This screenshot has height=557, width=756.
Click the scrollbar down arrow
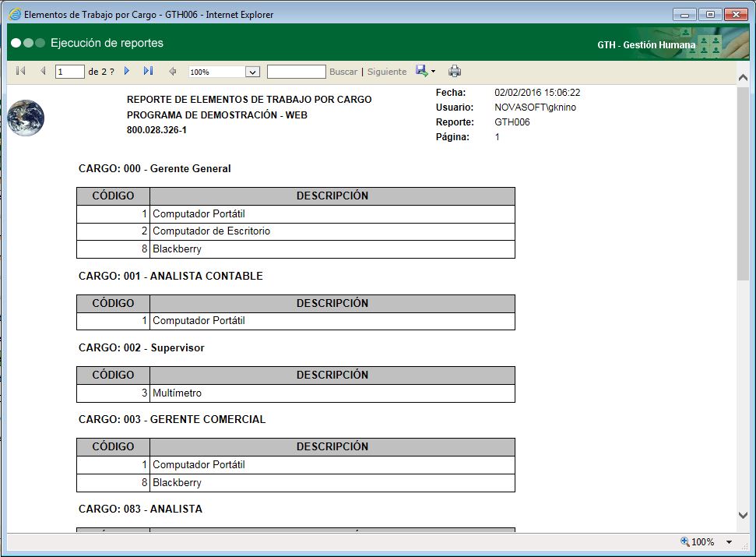(744, 515)
